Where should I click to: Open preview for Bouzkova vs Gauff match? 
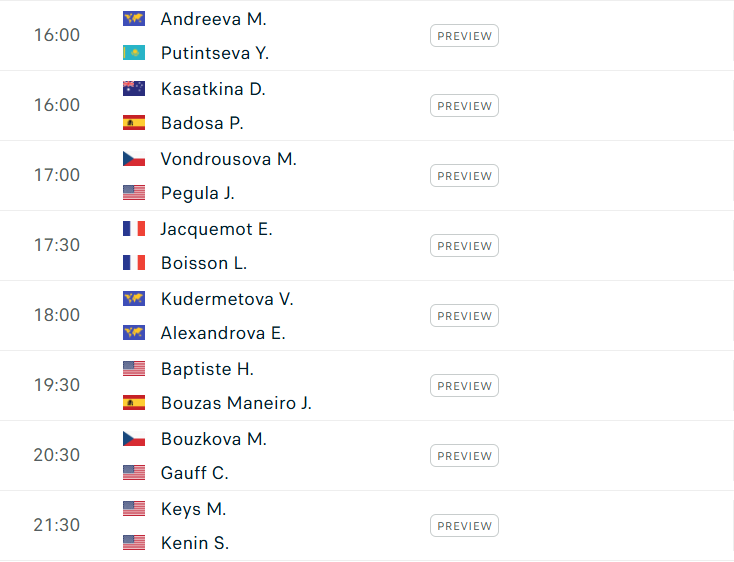point(464,455)
